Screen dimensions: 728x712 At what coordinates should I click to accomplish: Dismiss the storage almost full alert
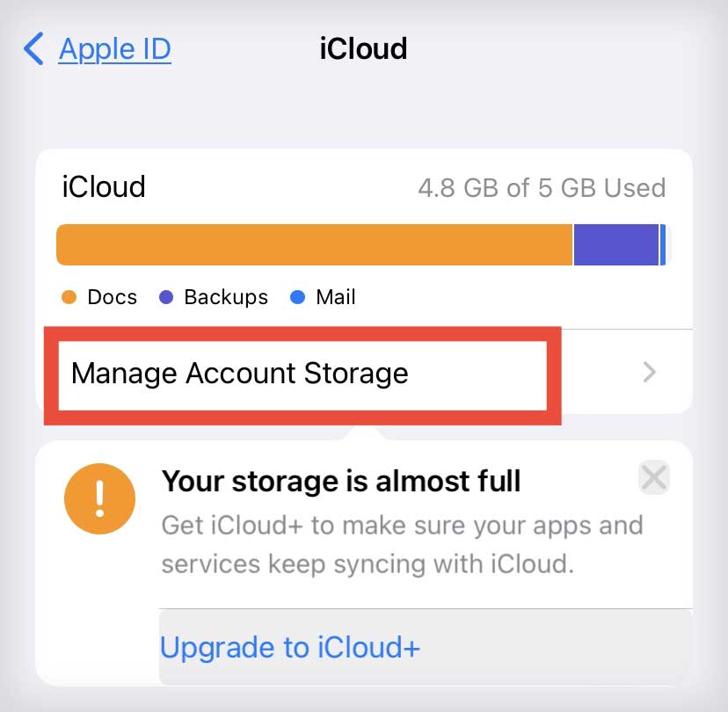(x=654, y=478)
